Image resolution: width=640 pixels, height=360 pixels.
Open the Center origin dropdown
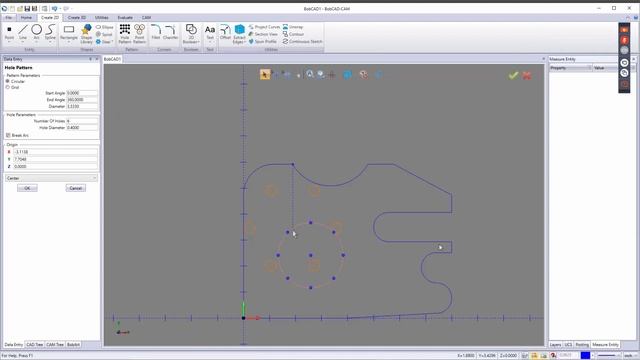(x=51, y=178)
